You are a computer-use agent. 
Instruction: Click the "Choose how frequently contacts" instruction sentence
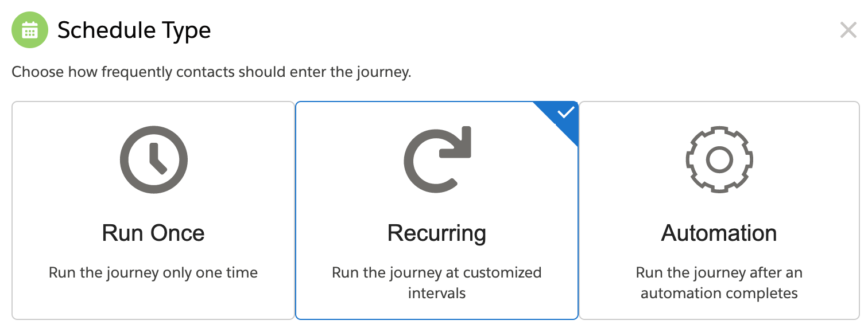(x=212, y=73)
